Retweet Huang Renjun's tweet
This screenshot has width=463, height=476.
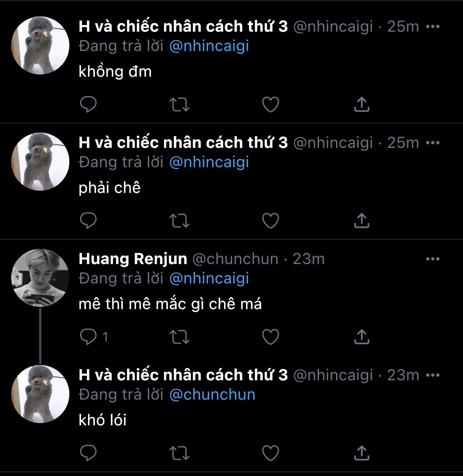tap(179, 337)
